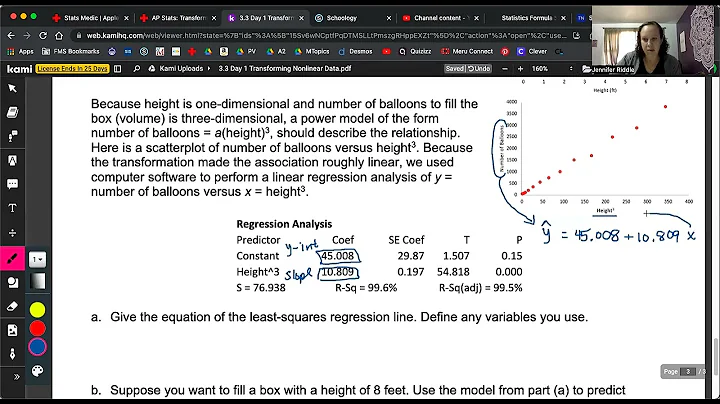Go back with browser back arrow
720x404 pixels.
click(11, 35)
